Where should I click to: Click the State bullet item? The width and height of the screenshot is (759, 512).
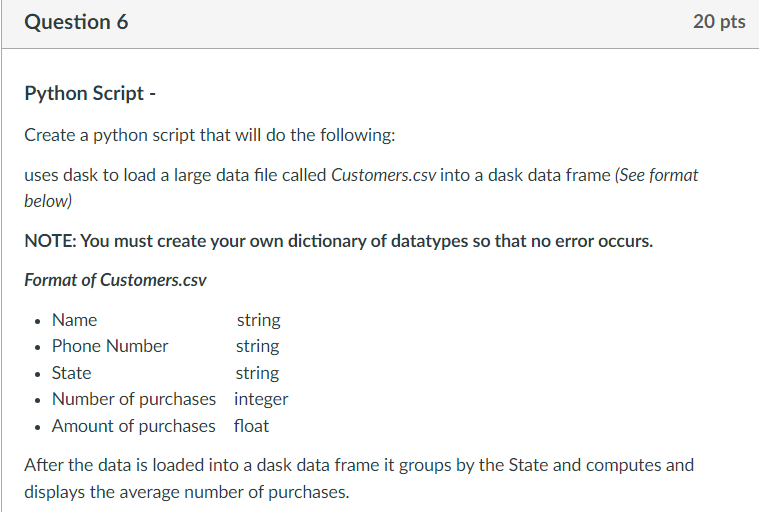pos(71,373)
